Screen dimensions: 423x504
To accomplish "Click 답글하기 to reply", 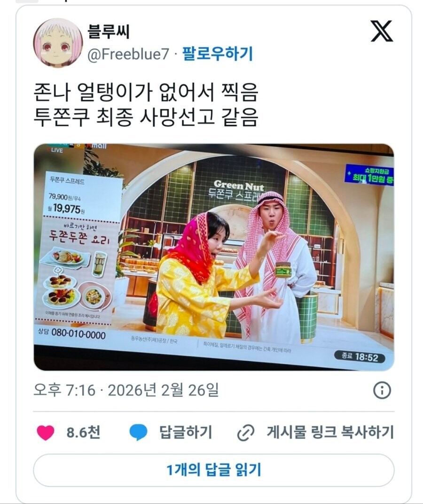I will coord(186,432).
